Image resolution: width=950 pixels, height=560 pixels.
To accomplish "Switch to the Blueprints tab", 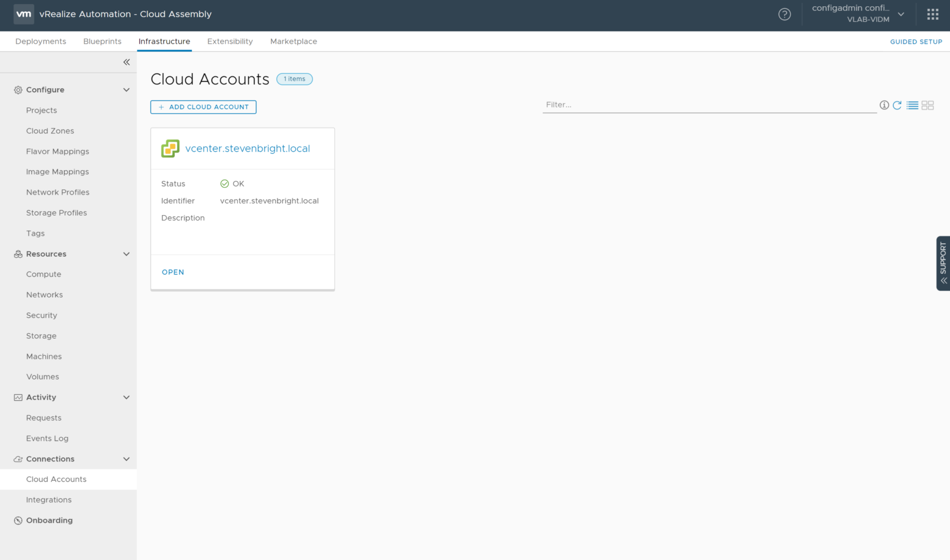I will [102, 41].
